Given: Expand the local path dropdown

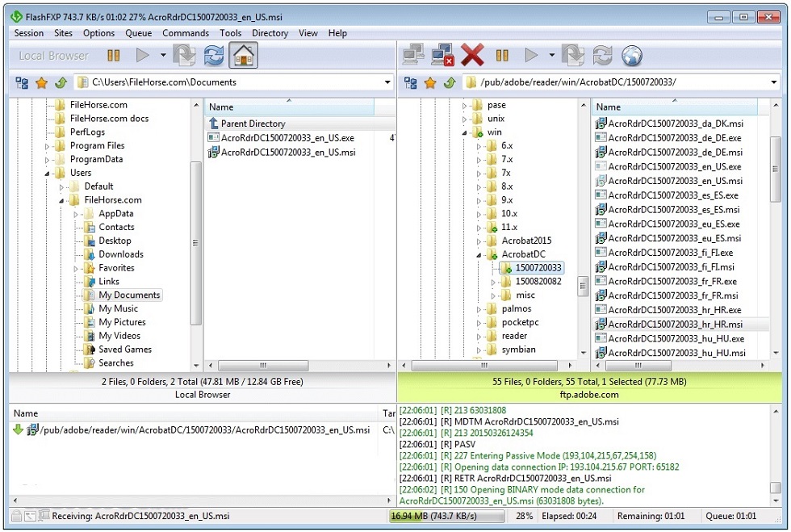Looking at the screenshot, I should pyautogui.click(x=387, y=82).
